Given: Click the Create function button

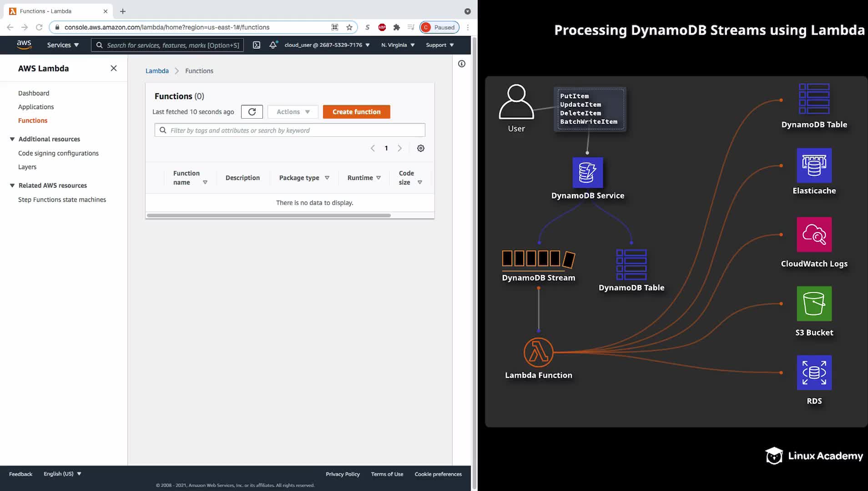Looking at the screenshot, I should [356, 112].
